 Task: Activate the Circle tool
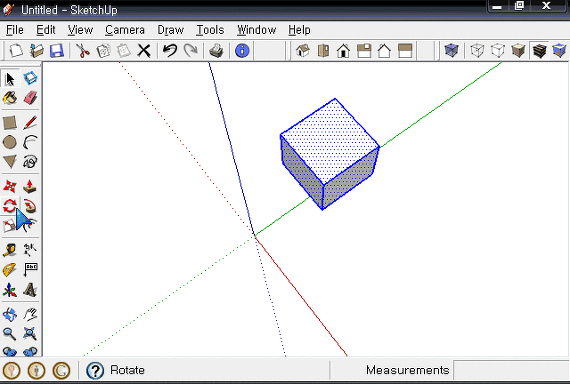pyautogui.click(x=10, y=142)
